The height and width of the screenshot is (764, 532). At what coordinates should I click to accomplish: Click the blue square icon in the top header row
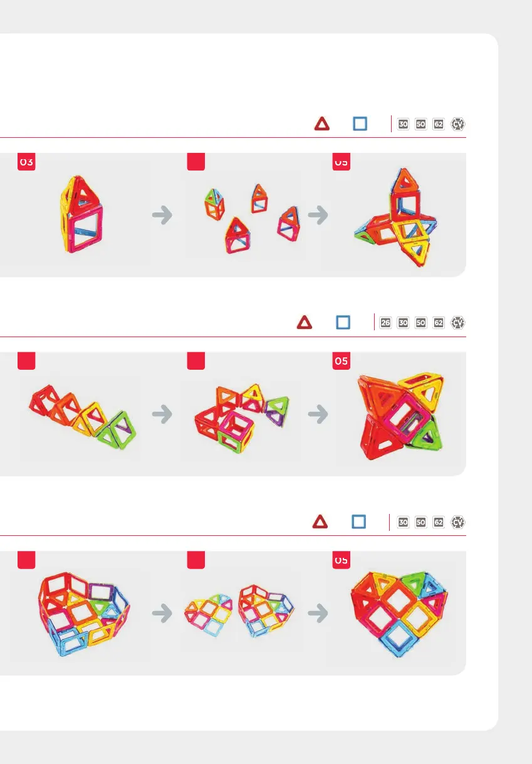(360, 124)
